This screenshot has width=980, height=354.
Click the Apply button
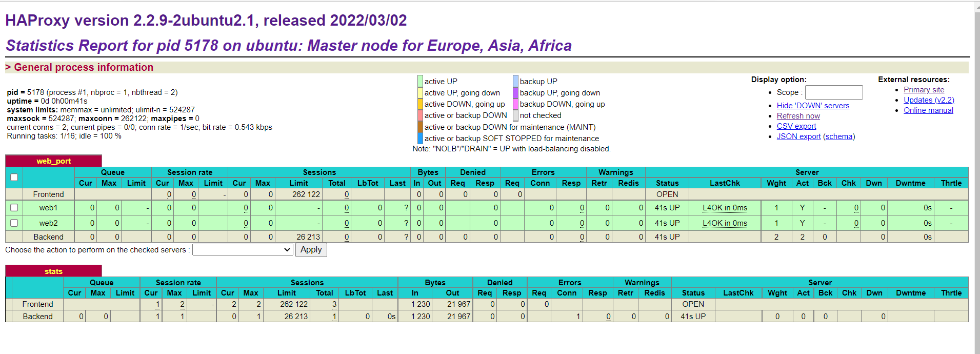[311, 250]
